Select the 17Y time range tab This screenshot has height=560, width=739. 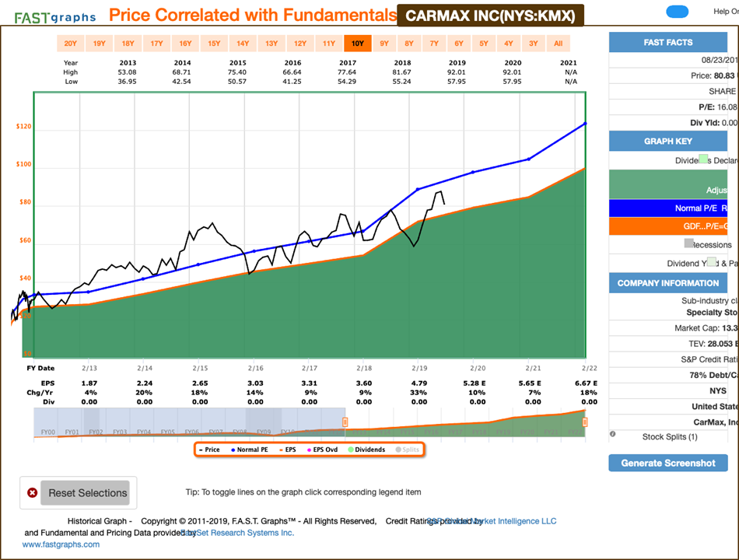156,44
